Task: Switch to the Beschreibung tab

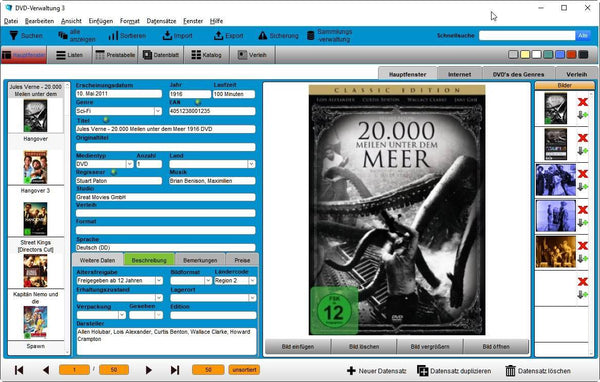Action: [149, 260]
